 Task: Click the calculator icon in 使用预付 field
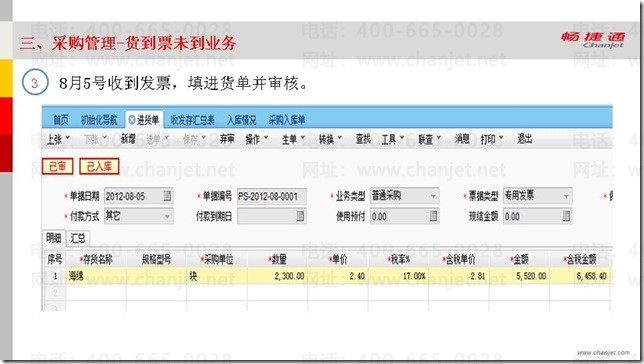(433, 216)
